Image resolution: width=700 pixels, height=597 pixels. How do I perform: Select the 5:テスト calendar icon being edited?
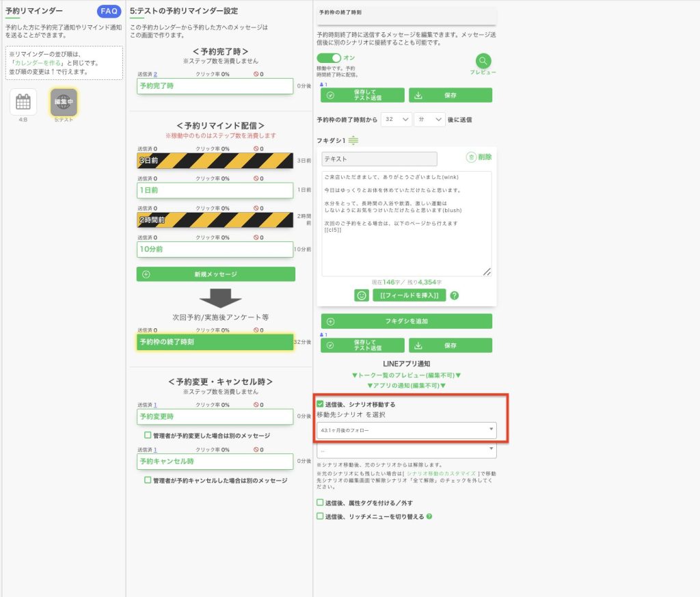click(64, 102)
